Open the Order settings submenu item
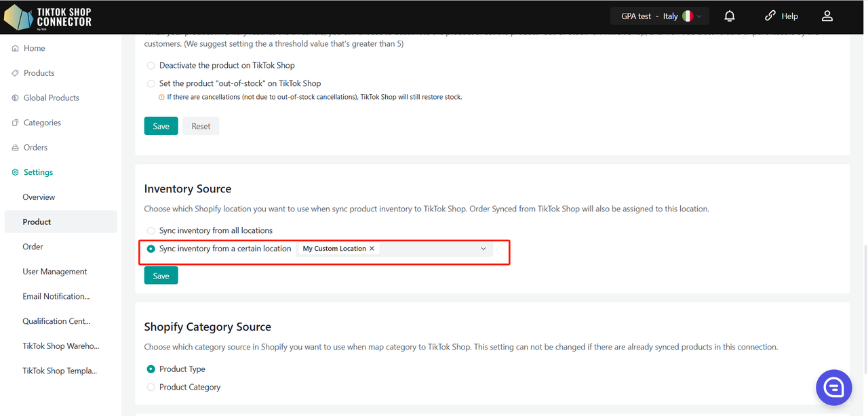868x416 pixels. click(33, 247)
